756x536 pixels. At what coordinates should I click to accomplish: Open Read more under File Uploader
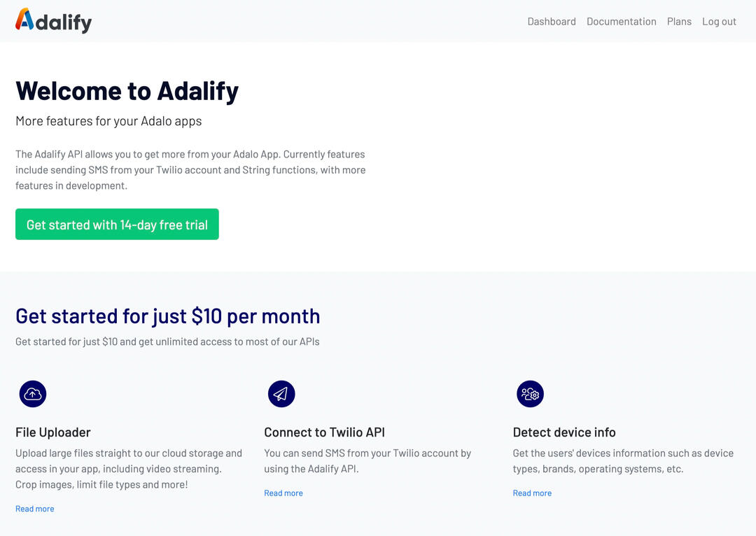[35, 509]
